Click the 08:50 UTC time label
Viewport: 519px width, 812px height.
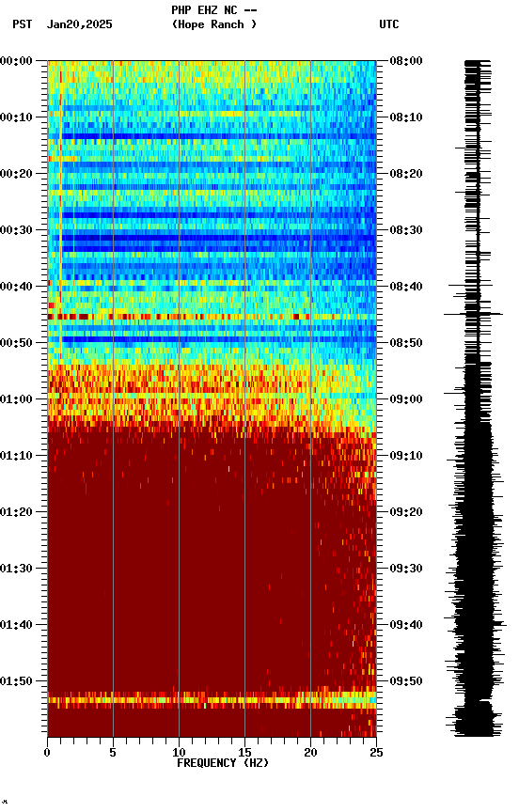406,343
